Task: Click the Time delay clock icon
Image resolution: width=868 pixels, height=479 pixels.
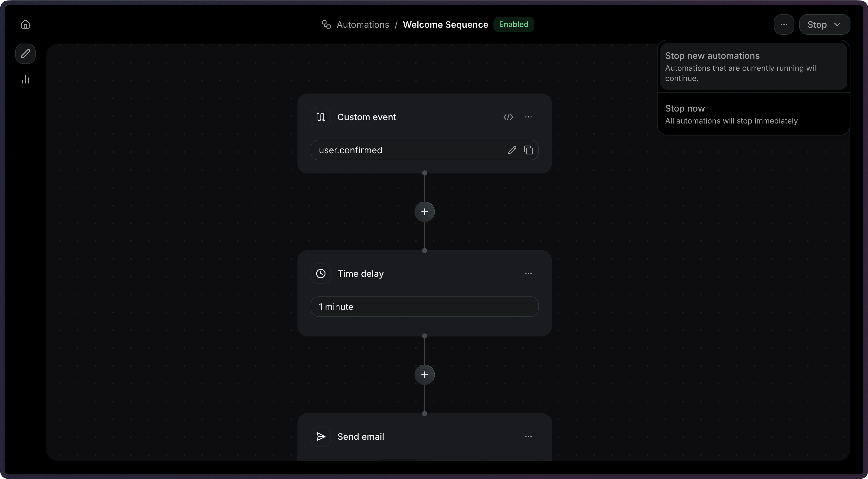Action: tap(321, 273)
